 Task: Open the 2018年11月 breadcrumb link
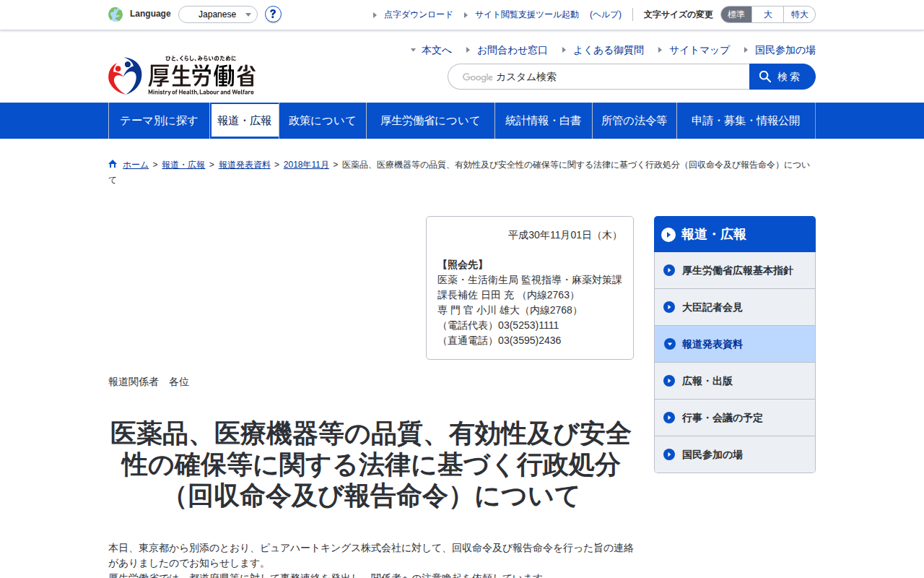(306, 165)
